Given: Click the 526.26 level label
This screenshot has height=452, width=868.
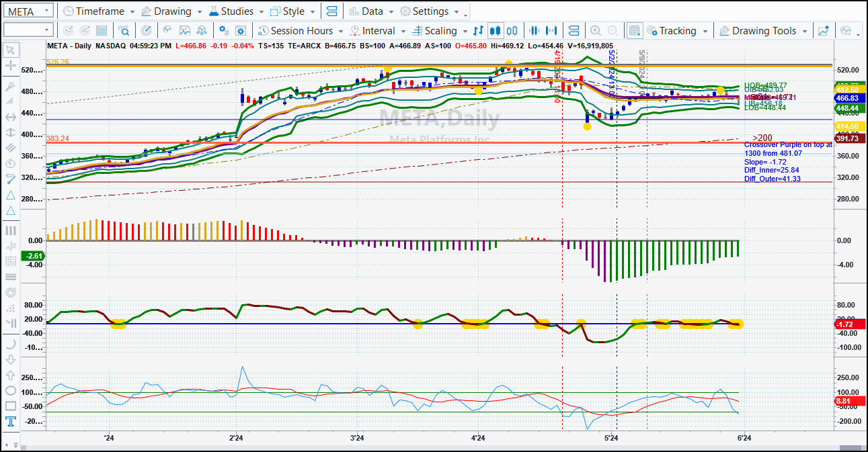Looking at the screenshot, I should click(x=57, y=62).
